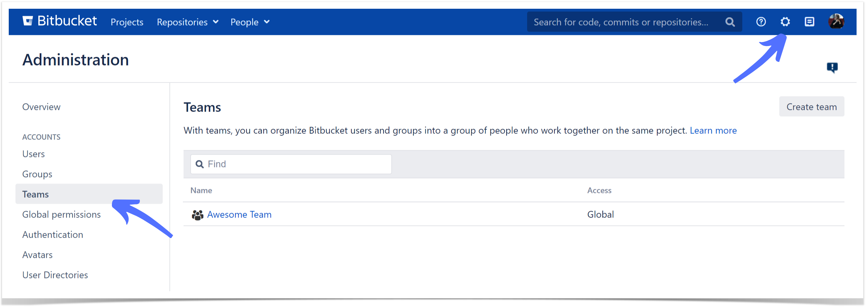The image size is (868, 308).
Task: Open the administration gear icon
Action: (785, 22)
